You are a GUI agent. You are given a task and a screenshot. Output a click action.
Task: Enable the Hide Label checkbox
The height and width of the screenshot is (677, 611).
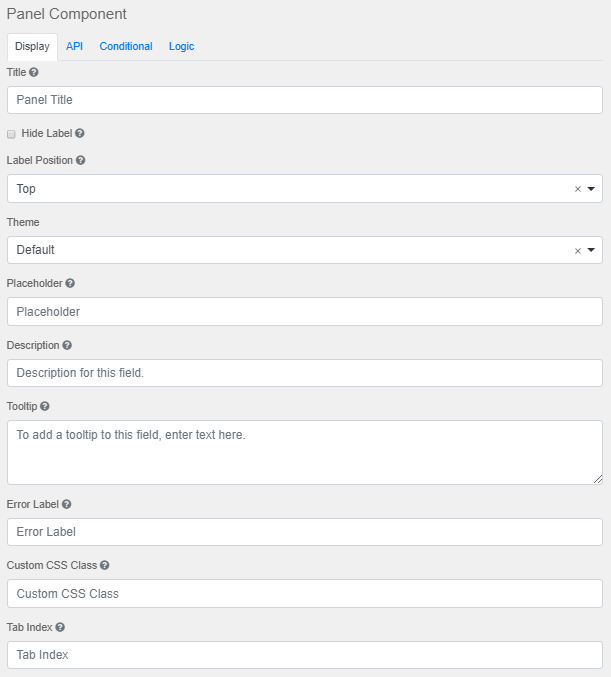coord(12,134)
